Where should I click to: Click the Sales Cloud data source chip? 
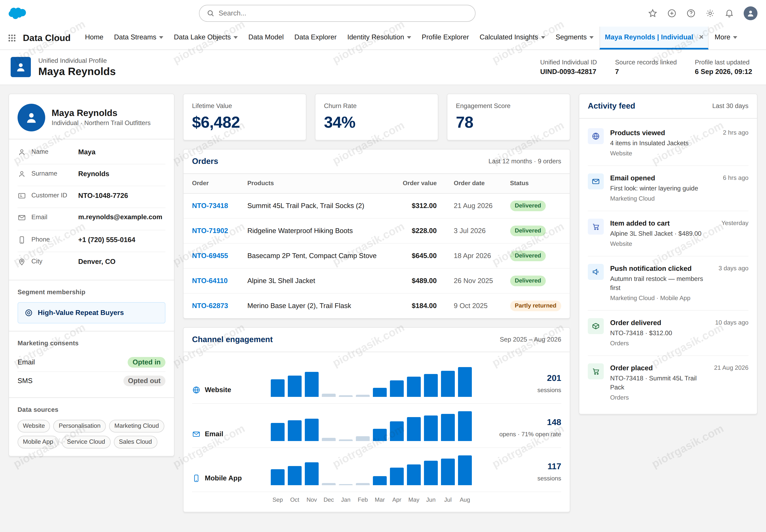pyautogui.click(x=135, y=442)
